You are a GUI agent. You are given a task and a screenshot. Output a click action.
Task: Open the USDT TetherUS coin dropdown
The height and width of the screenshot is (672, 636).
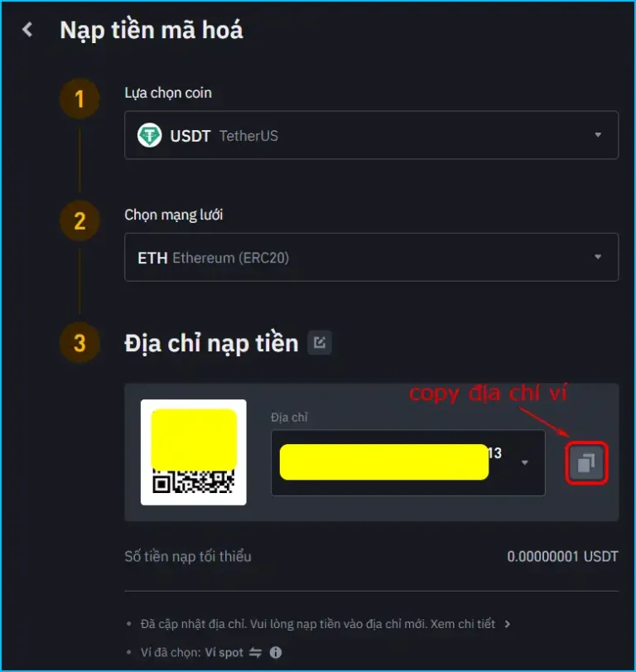pos(371,135)
